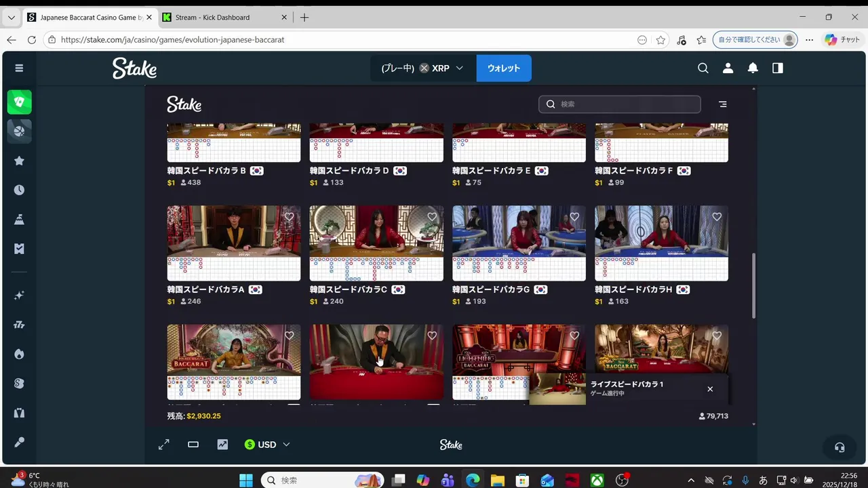Click the ウォレット wallet button
The height and width of the screenshot is (488, 868).
[x=504, y=68]
